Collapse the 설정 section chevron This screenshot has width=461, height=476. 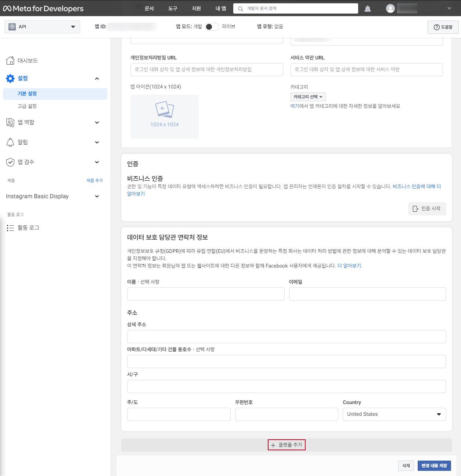coord(97,79)
